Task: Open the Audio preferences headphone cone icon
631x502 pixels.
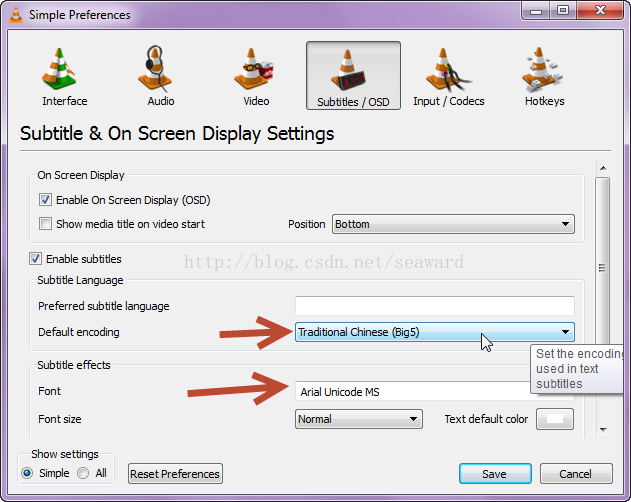Action: (x=155, y=68)
